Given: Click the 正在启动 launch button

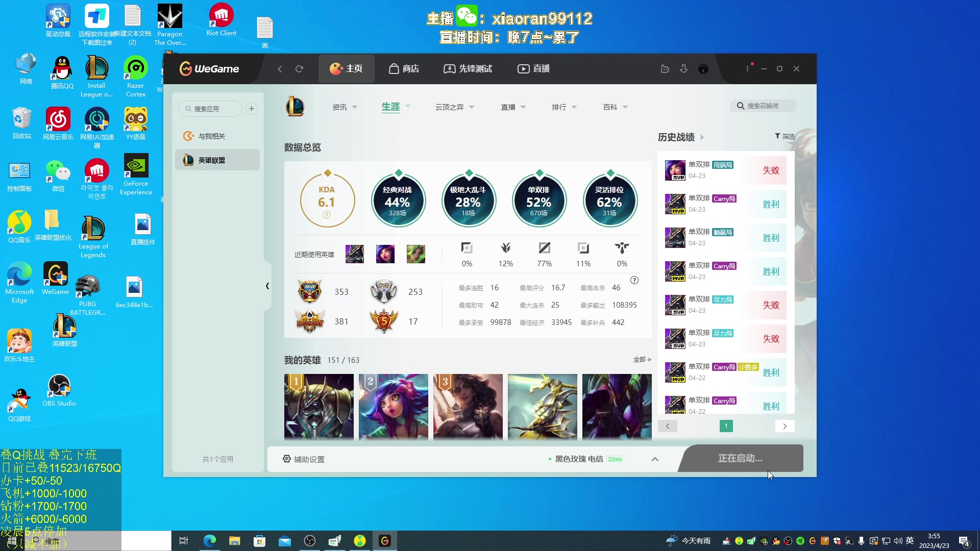Looking at the screenshot, I should 741,459.
